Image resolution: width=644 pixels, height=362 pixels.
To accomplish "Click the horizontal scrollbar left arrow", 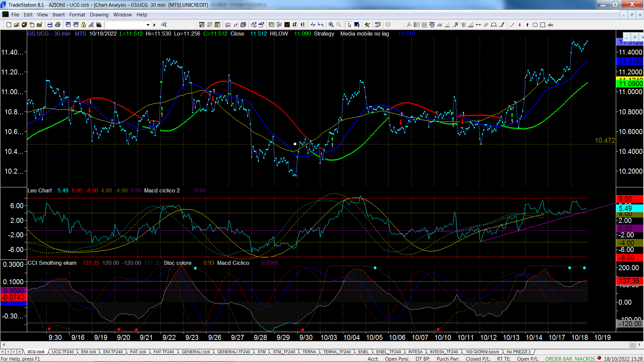I will click(x=4, y=345).
